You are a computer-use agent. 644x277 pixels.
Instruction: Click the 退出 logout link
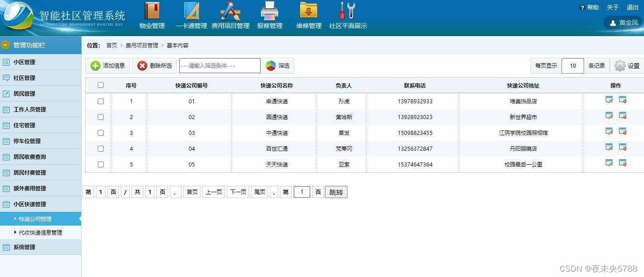click(x=633, y=8)
